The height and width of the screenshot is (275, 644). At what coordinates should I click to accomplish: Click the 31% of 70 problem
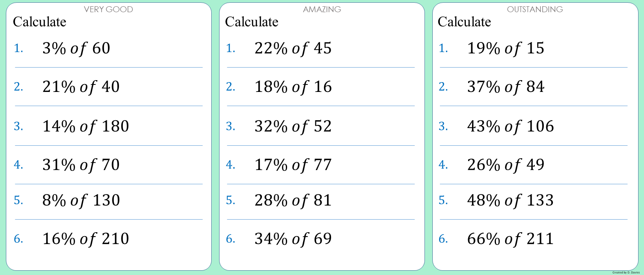[x=81, y=165]
